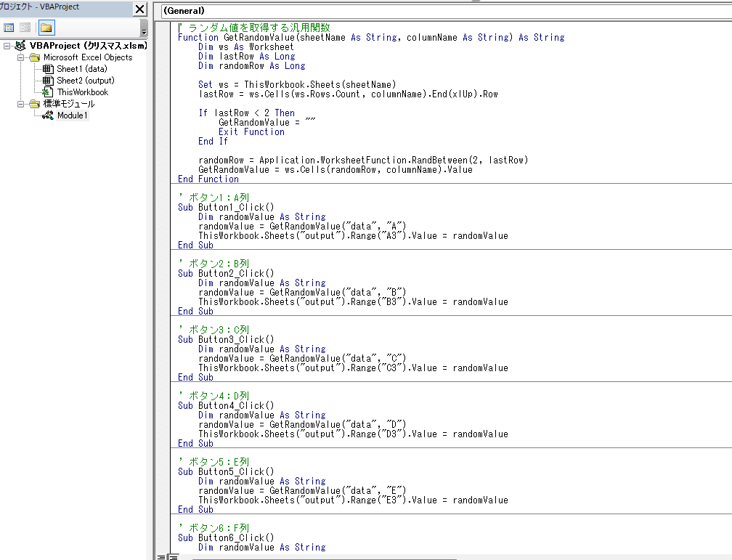
Task: Select the VBAProject (クリスマス.xlsm) node
Action: [89, 46]
